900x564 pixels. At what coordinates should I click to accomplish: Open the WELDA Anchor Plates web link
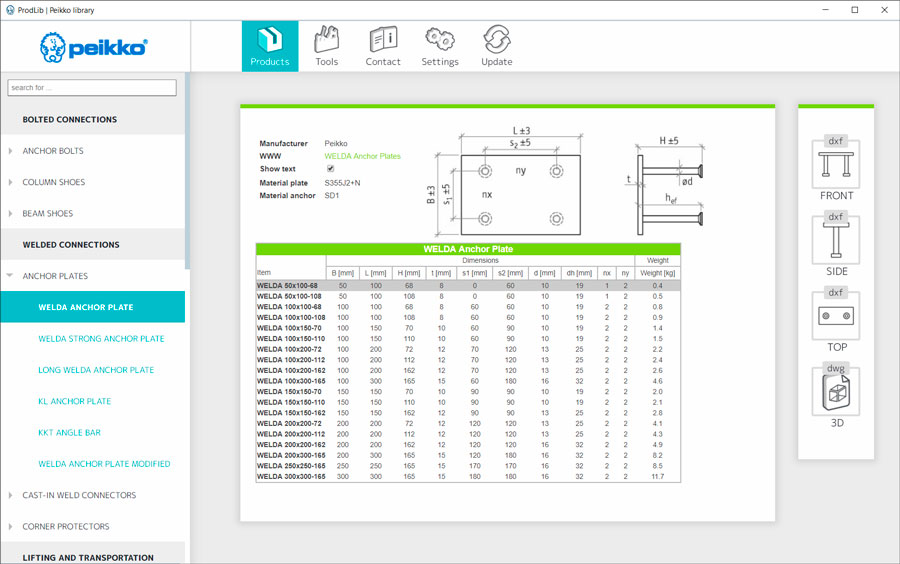pyautogui.click(x=363, y=156)
